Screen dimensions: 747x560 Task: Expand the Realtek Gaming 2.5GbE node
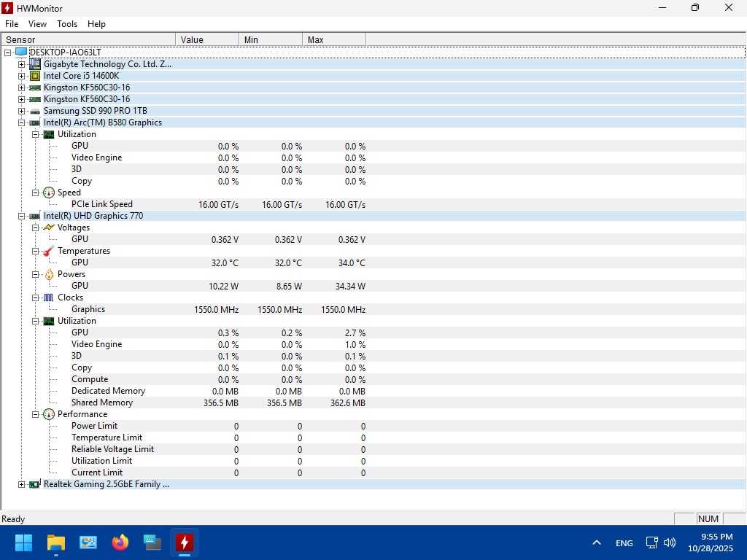point(22,484)
